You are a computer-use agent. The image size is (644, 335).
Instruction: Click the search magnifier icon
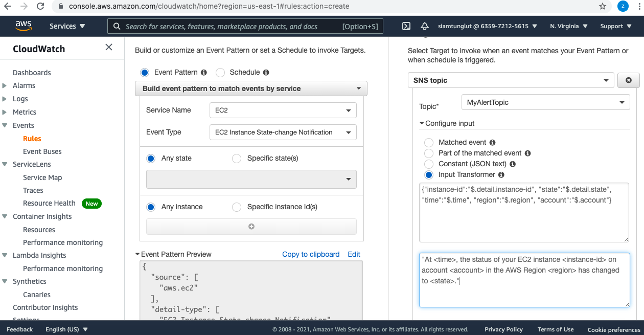point(117,26)
